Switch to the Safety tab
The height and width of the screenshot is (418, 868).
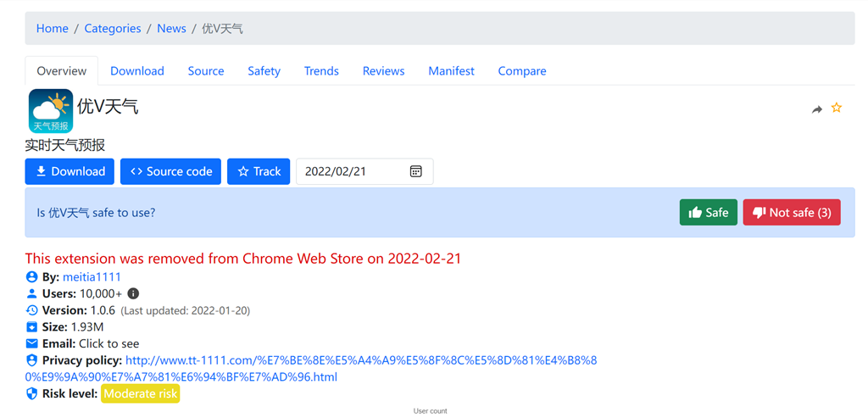coord(264,71)
